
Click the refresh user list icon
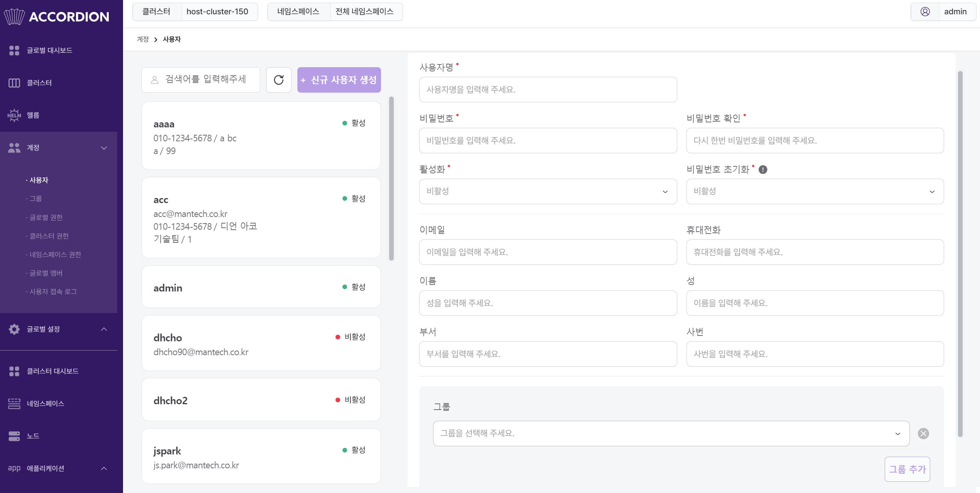click(x=279, y=80)
